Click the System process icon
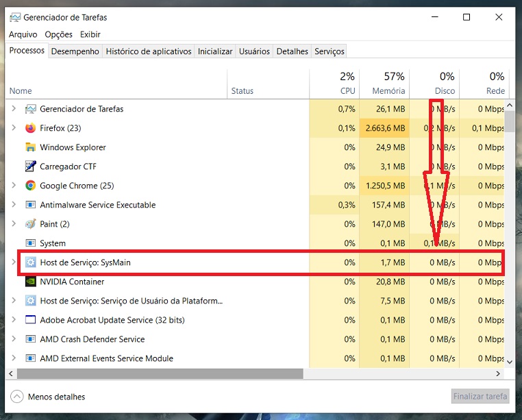 31,243
